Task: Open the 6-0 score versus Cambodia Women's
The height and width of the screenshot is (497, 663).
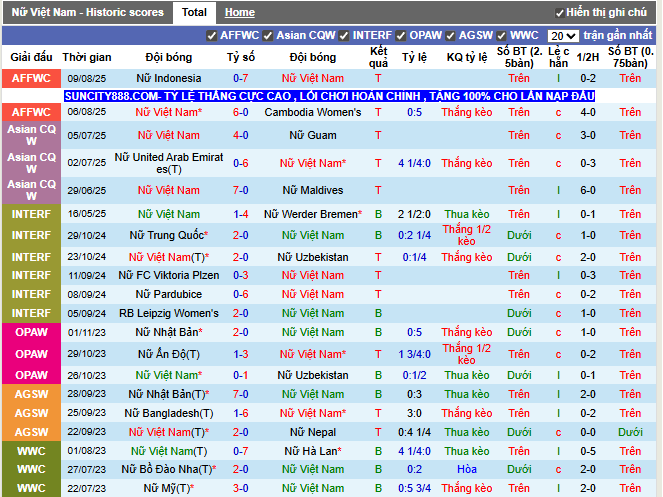Action: [x=241, y=112]
